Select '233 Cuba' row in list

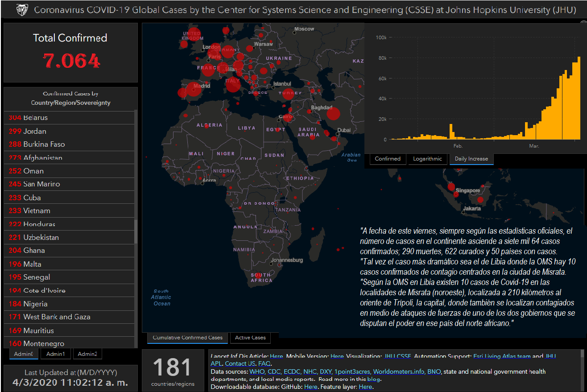point(69,198)
